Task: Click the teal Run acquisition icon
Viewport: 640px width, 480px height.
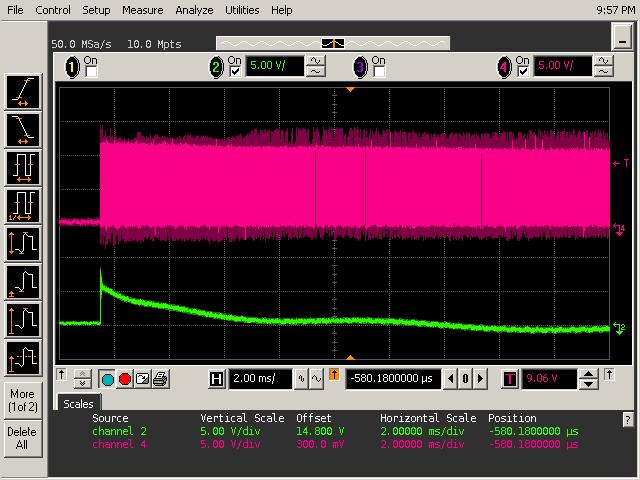Action: pos(107,379)
